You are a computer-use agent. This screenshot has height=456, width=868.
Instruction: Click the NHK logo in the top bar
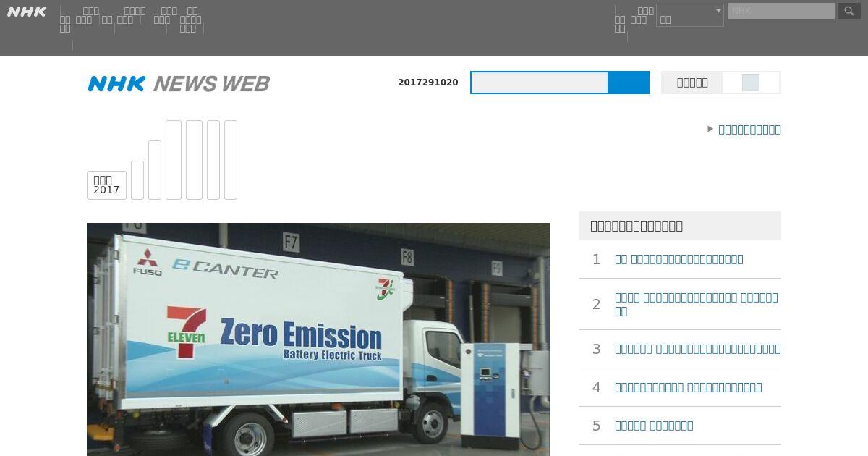pos(27,12)
